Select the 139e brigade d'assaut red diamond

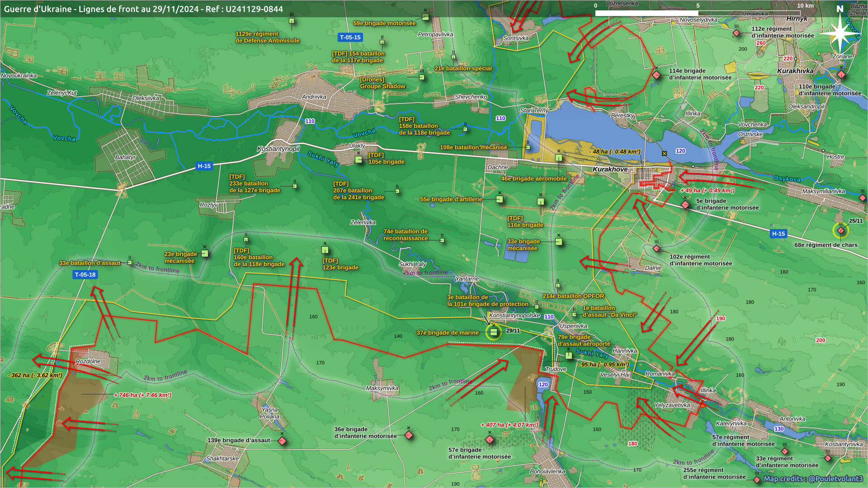point(282,441)
